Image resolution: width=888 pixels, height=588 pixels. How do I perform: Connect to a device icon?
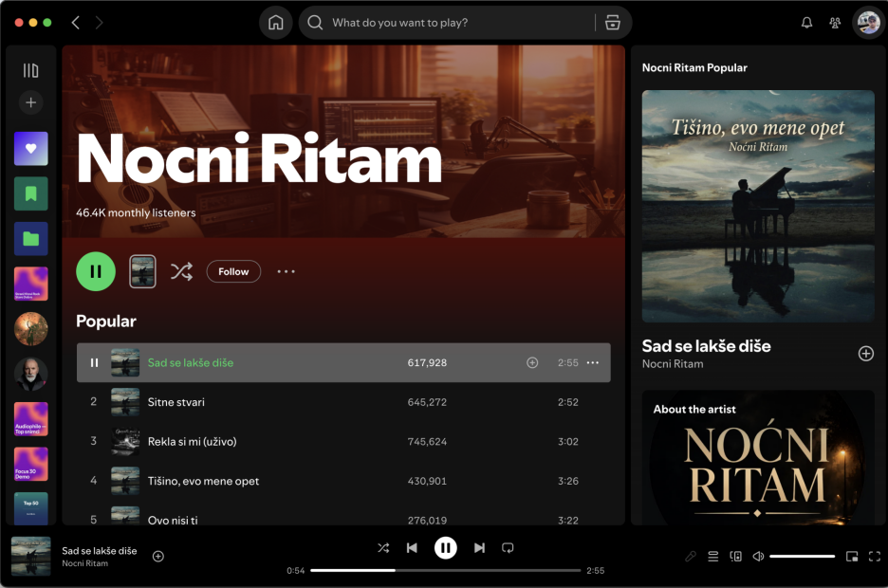[735, 557]
